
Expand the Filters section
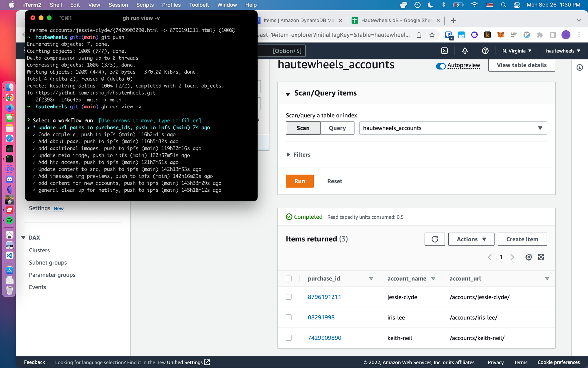[x=298, y=155]
